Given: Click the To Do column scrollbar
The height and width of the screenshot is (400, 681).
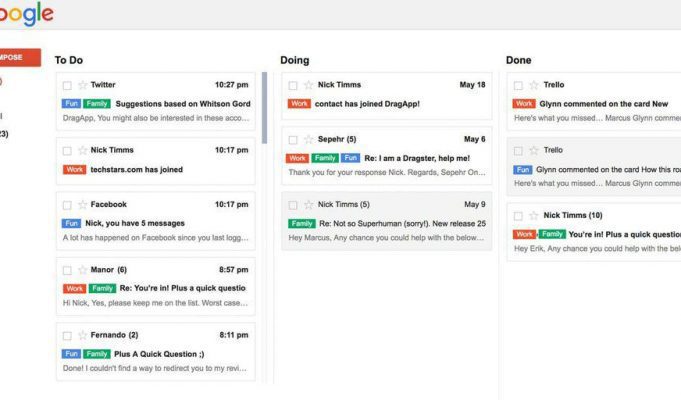Looking at the screenshot, I should click(x=264, y=108).
